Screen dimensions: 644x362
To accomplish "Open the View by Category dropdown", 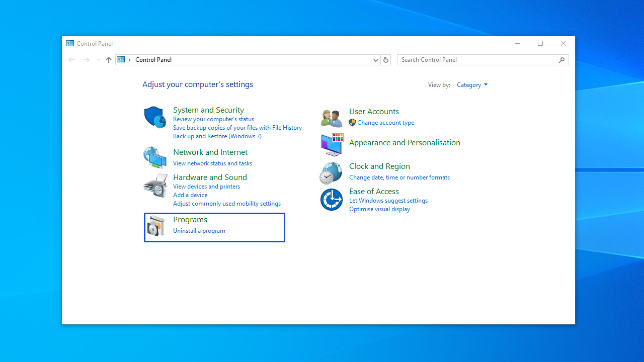I will click(472, 85).
